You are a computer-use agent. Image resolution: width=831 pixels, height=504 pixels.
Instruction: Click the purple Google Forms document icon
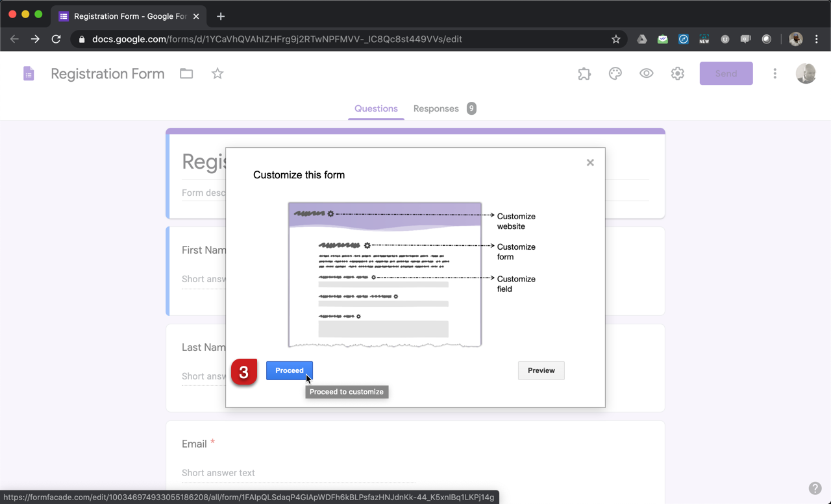[29, 73]
